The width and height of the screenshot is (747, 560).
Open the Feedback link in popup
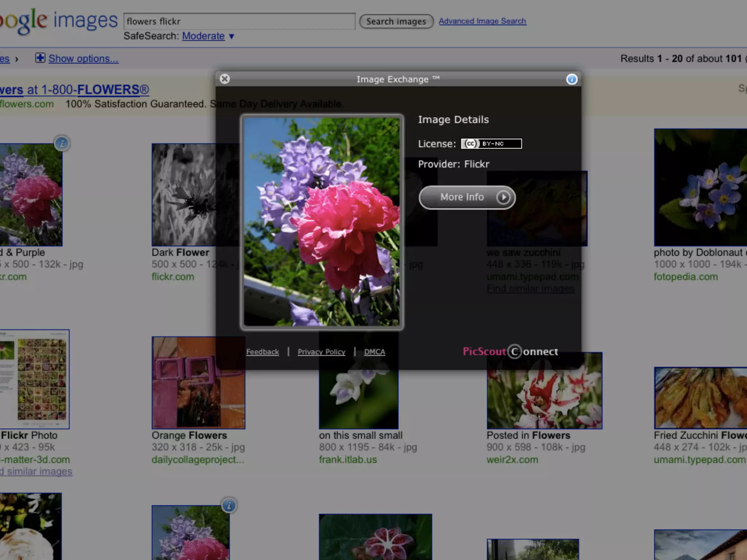point(262,352)
